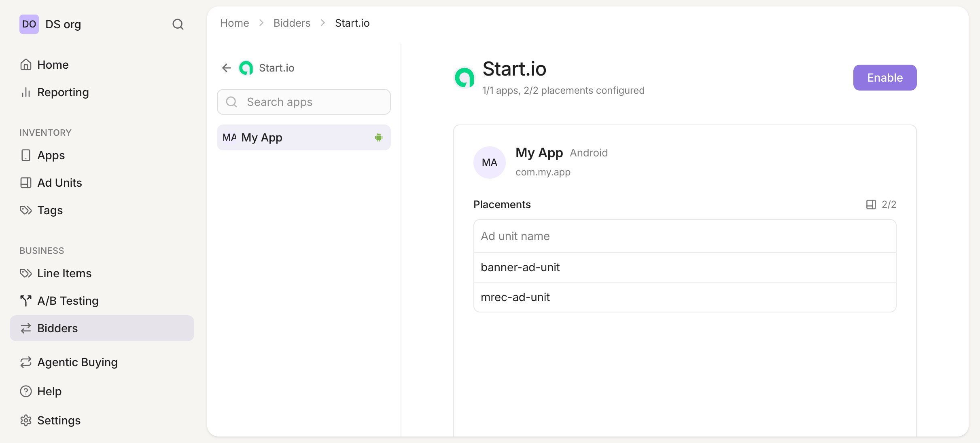Viewport: 980px width, 443px height.
Task: Click the DO organization avatar
Action: (x=29, y=24)
